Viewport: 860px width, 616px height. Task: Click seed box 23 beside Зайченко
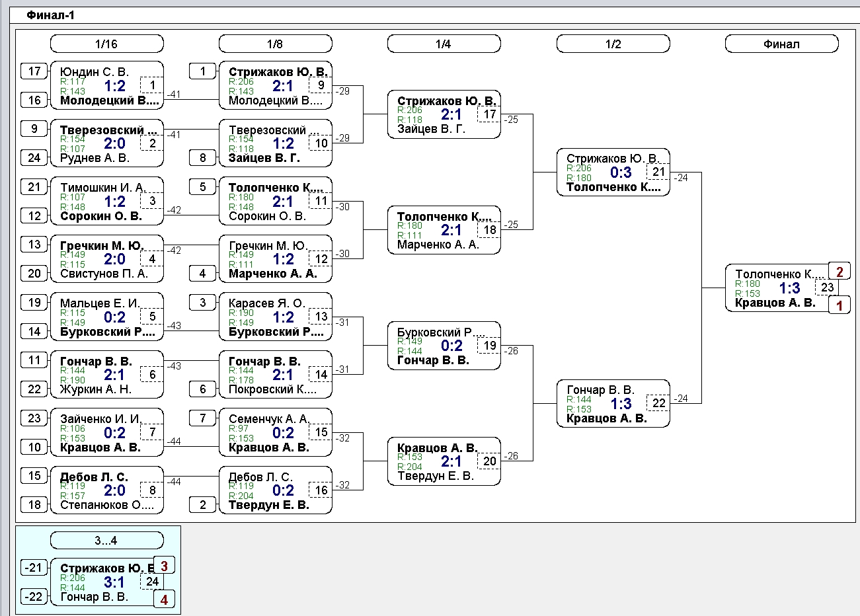pos(34,418)
